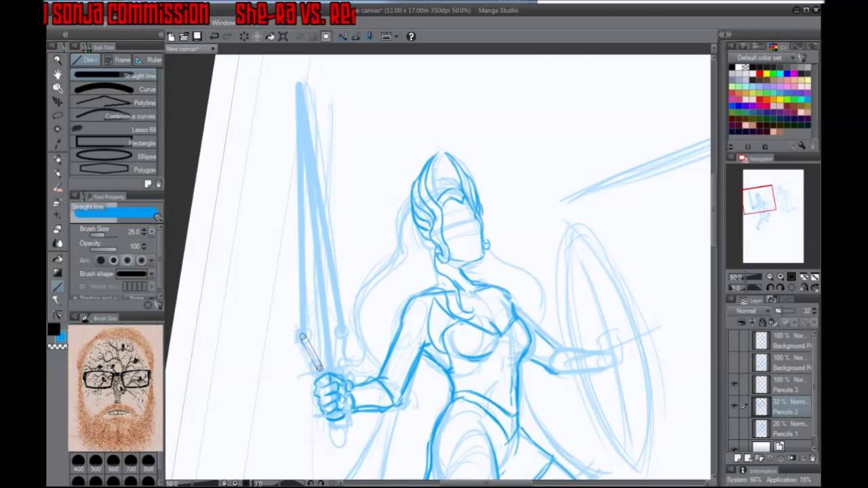This screenshot has width=868, height=488.
Task: Select the Fill bucket tool in toolbox
Action: 58,258
